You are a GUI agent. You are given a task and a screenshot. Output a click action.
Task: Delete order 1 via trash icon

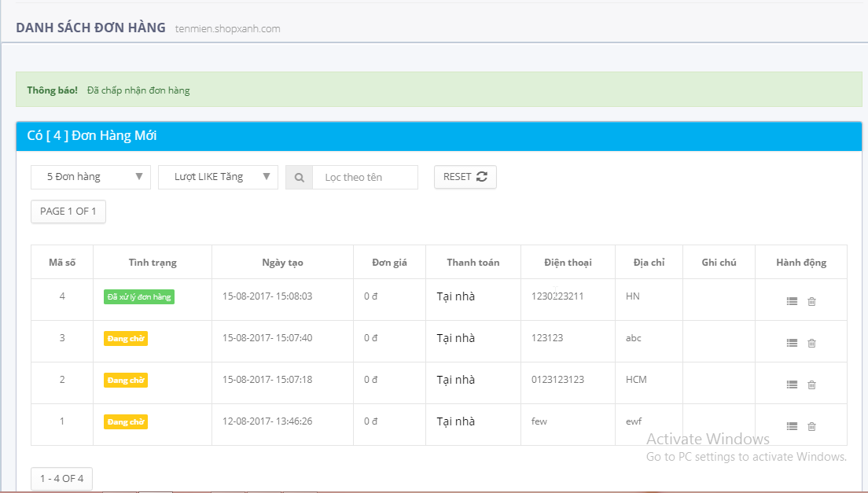tap(811, 426)
